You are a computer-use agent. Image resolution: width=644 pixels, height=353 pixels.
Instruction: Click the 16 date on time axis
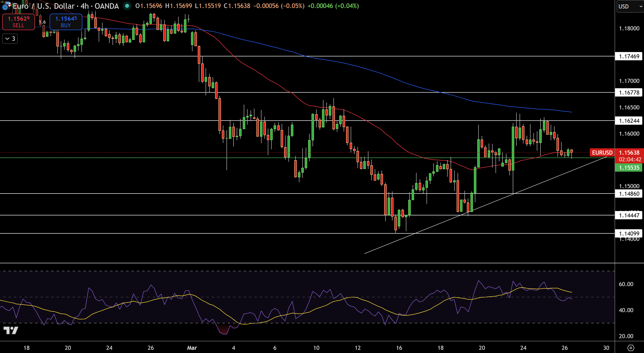click(399, 348)
